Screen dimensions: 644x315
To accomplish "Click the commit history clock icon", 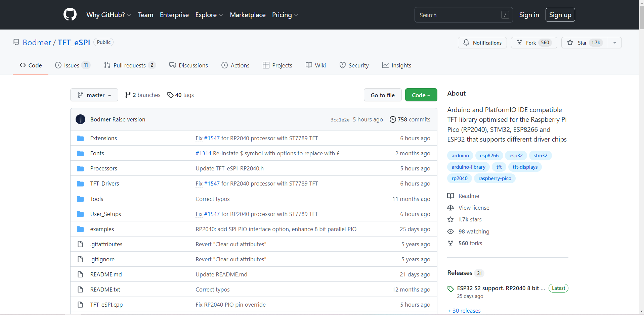I will (393, 119).
